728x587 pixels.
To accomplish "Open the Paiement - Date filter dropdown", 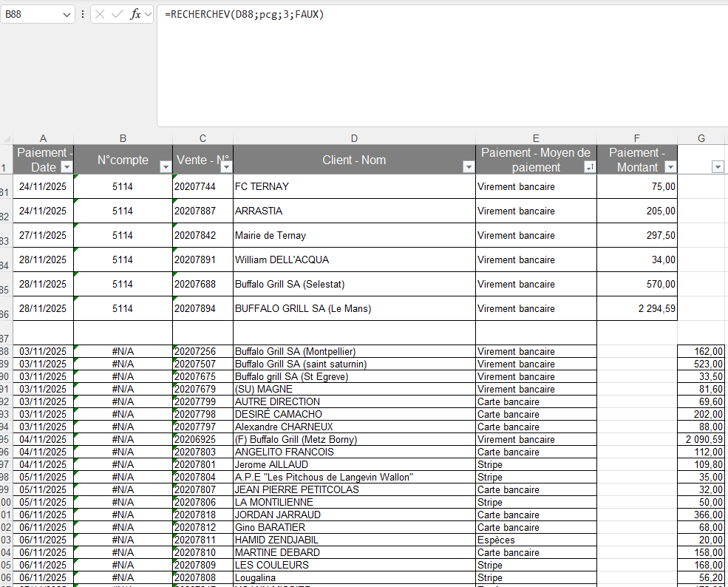I will (x=67, y=167).
